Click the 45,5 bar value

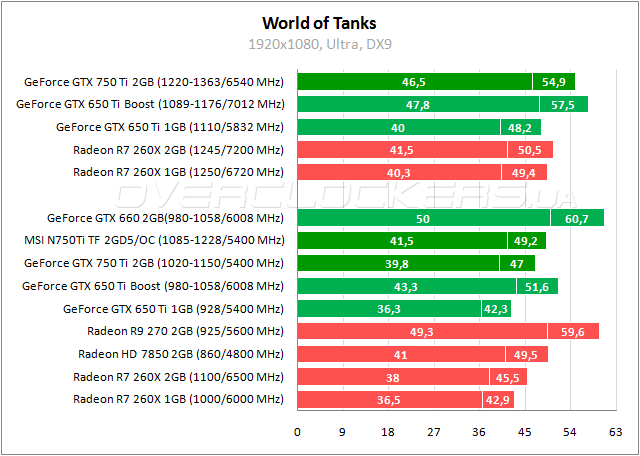(x=508, y=377)
